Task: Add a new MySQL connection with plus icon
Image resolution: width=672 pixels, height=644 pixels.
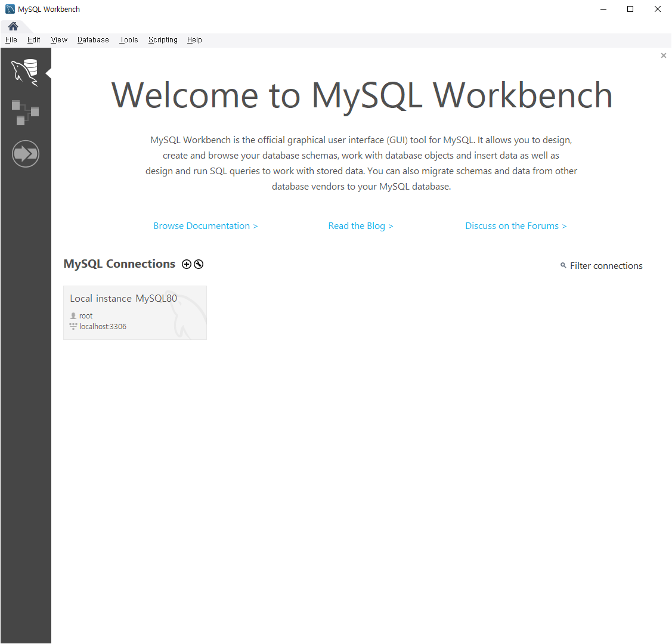Action: [187, 264]
